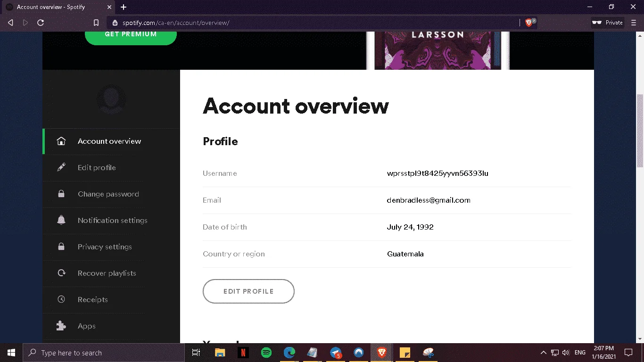Bookmark this page with the bookmark icon
The height and width of the screenshot is (362, 644).
tap(96, 23)
